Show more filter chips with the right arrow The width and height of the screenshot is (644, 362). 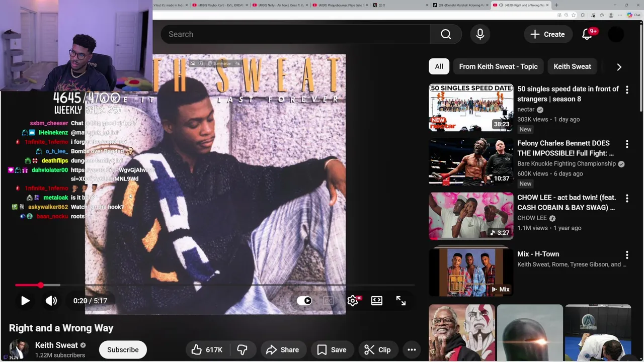(x=619, y=66)
